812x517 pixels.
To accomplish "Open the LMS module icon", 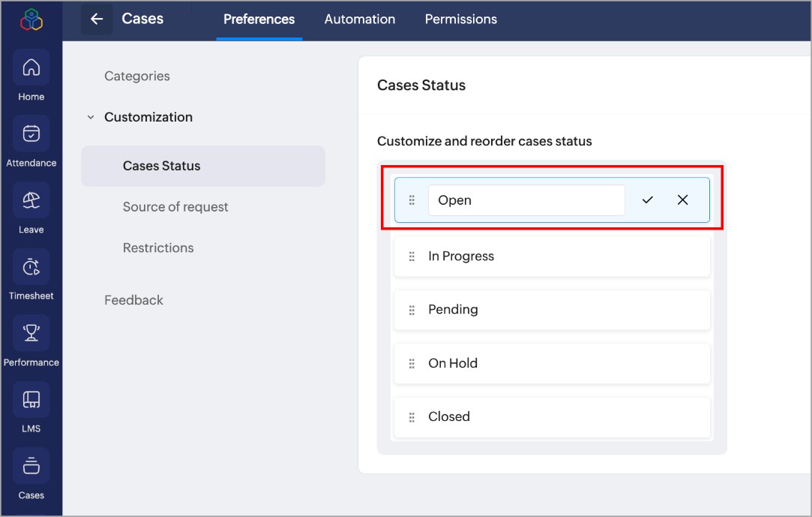I will tap(31, 400).
